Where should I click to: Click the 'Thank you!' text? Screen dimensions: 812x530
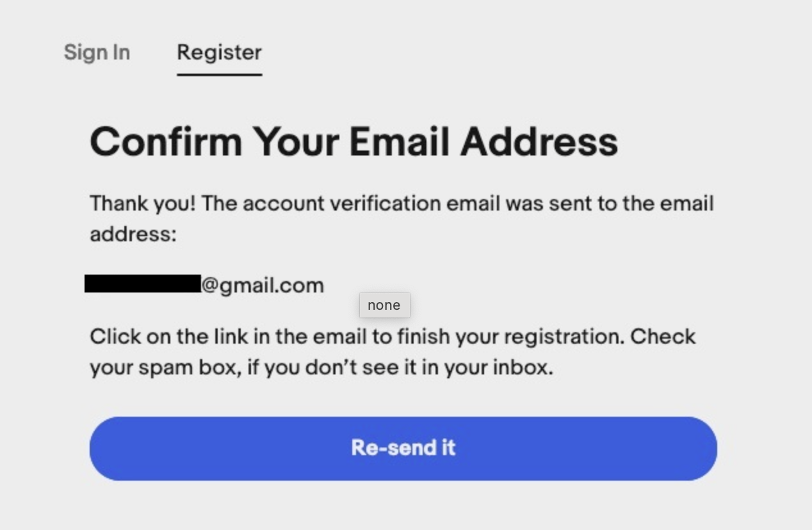pyautogui.click(x=143, y=204)
